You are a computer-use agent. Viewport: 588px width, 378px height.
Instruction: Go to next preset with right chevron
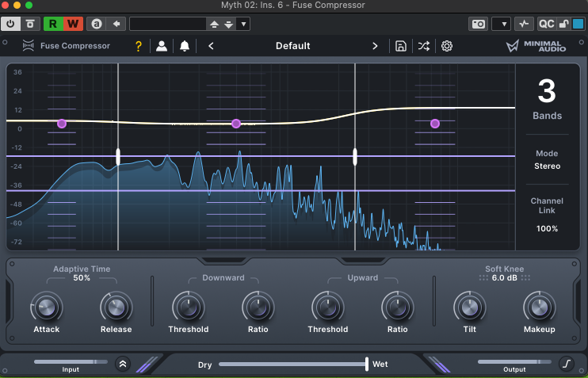tap(375, 46)
